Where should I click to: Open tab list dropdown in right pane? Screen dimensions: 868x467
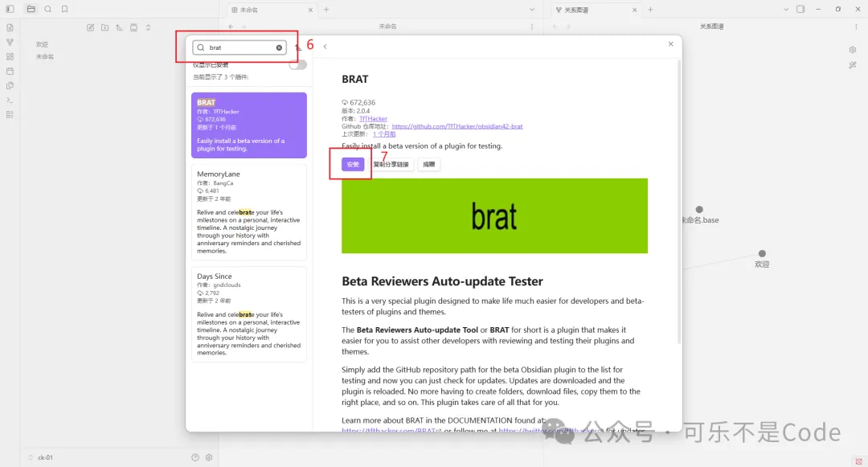click(x=785, y=10)
